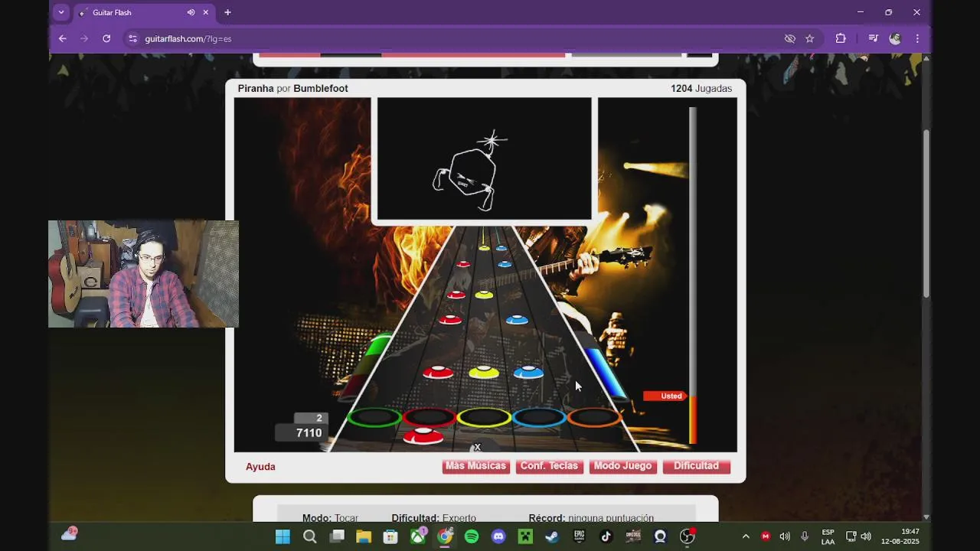Open Chrome three-dot menu
980x551 pixels.
(917, 38)
